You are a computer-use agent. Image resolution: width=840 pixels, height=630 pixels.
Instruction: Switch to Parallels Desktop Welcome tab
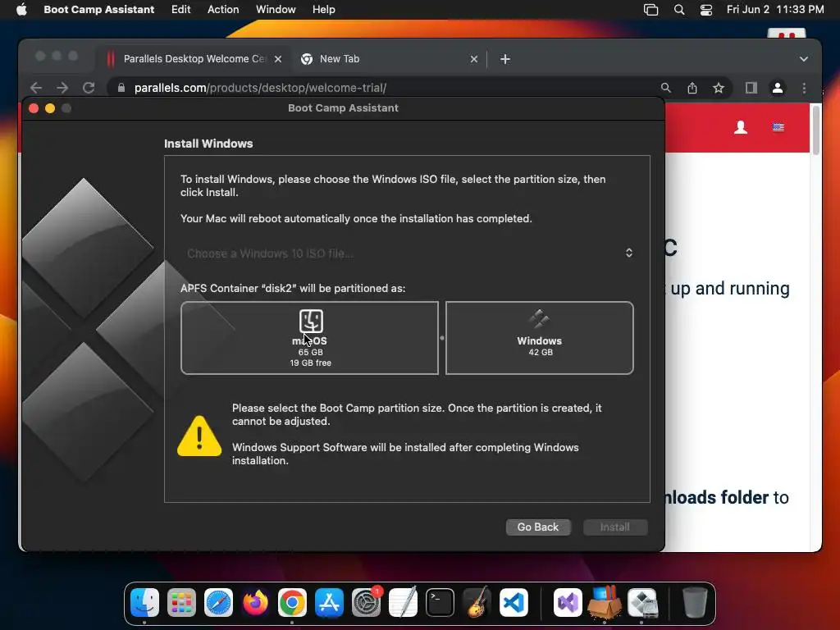click(x=194, y=59)
